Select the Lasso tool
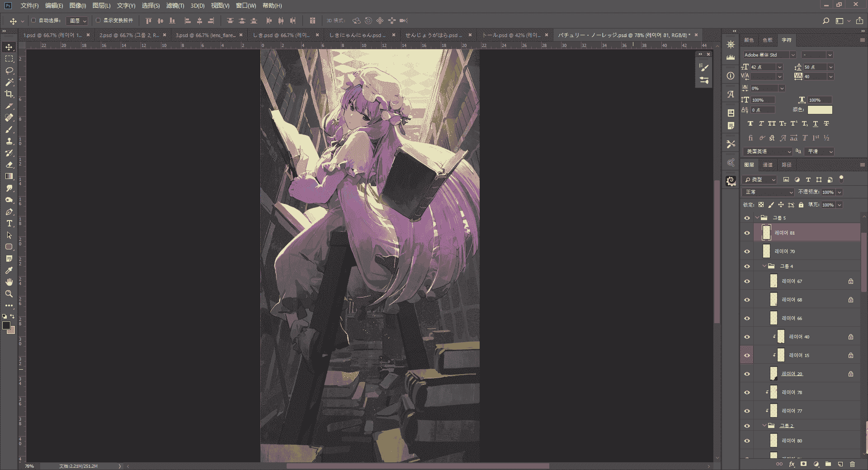868x470 pixels. (9, 70)
